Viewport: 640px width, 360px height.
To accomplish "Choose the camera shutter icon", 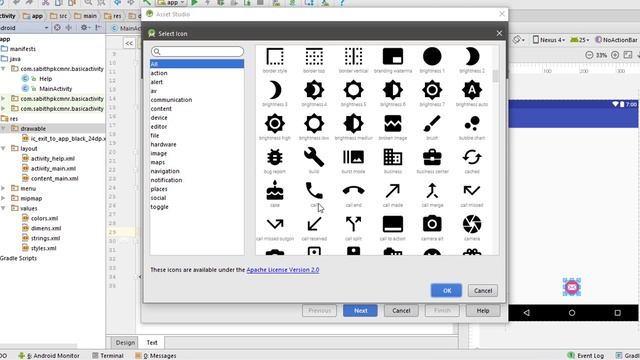I will [x=471, y=224].
